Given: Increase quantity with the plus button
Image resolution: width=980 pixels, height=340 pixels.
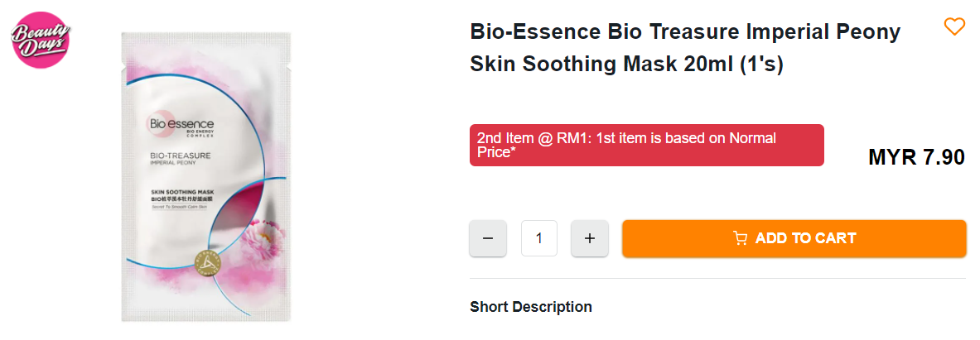Looking at the screenshot, I should click(590, 238).
